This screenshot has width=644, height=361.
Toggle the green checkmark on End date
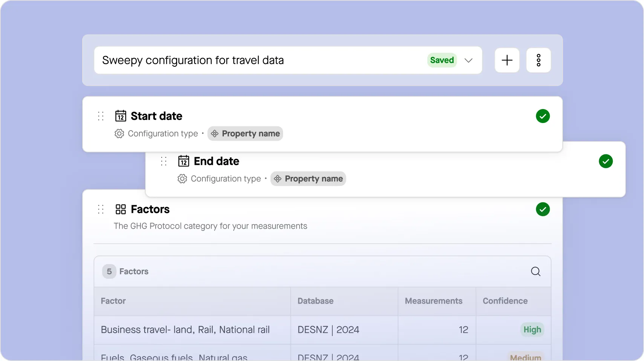tap(606, 161)
